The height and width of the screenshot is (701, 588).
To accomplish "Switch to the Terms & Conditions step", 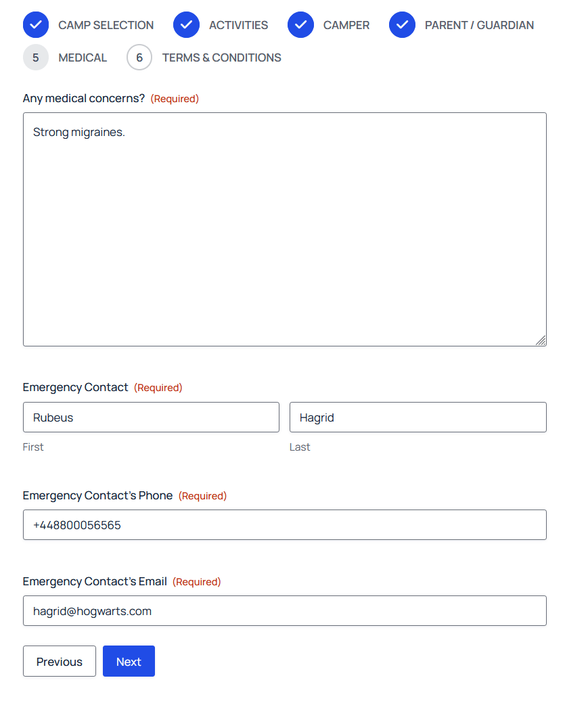I will click(221, 58).
